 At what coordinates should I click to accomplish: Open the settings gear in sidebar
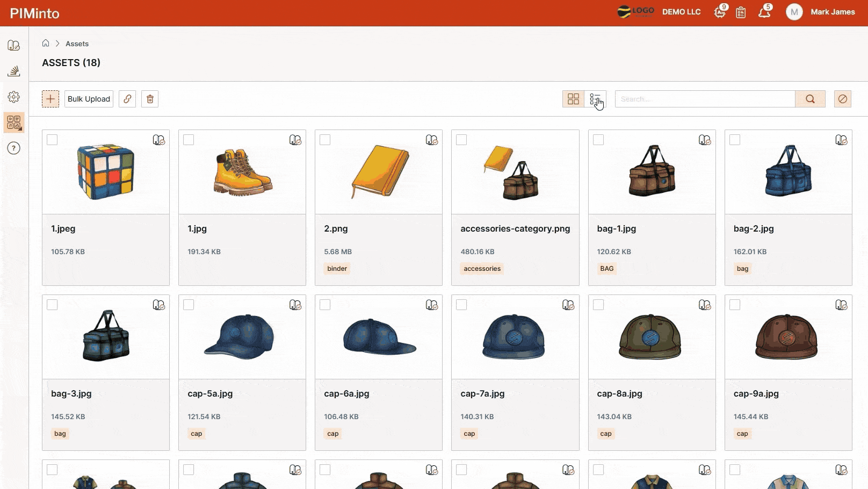click(x=14, y=97)
